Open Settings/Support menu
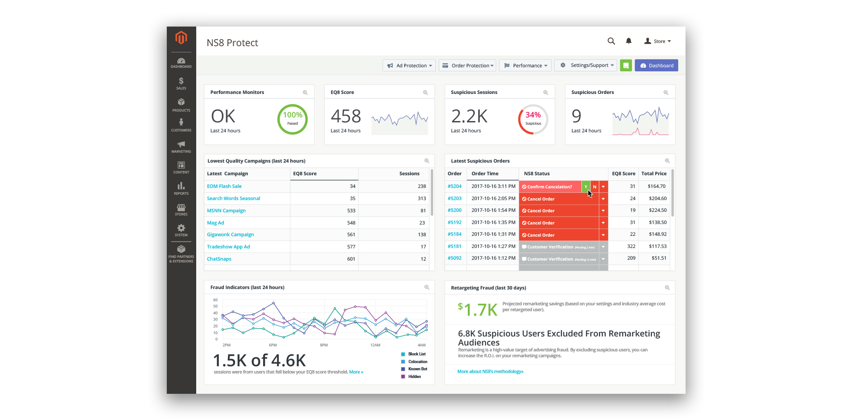Screen dimensions: 868x420 586,65
